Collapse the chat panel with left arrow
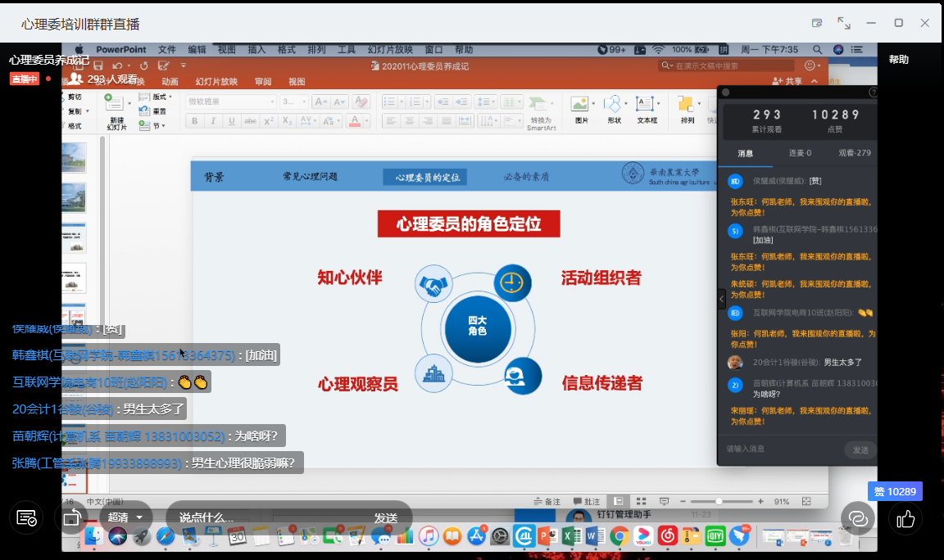The width and height of the screenshot is (944, 560). tap(721, 300)
